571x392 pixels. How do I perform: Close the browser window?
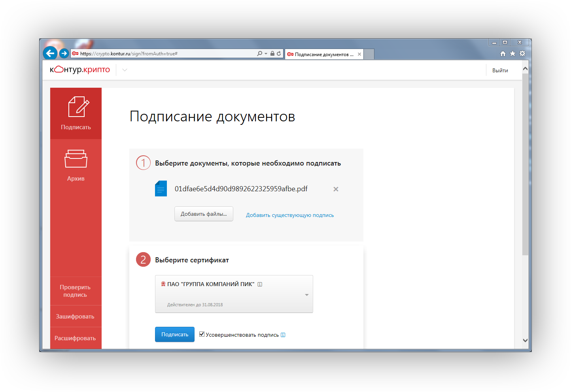tap(520, 42)
